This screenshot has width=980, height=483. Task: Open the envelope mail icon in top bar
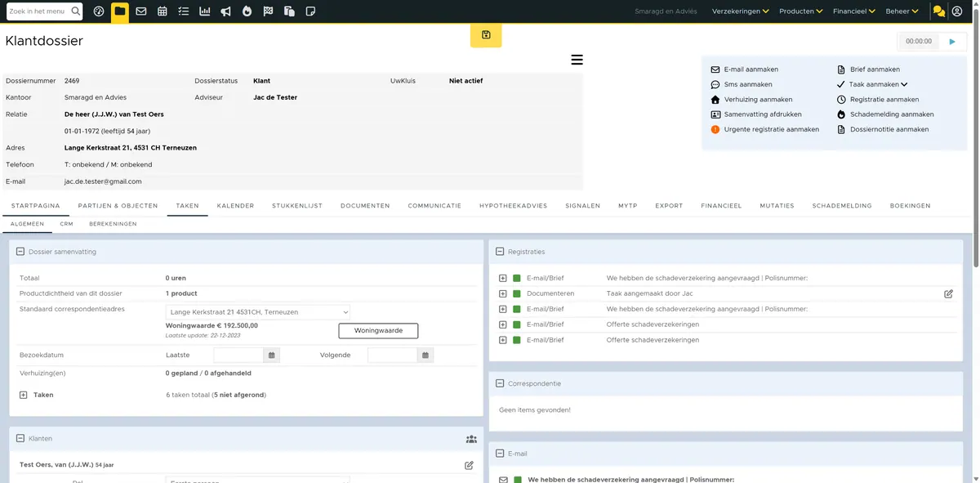[x=141, y=11]
